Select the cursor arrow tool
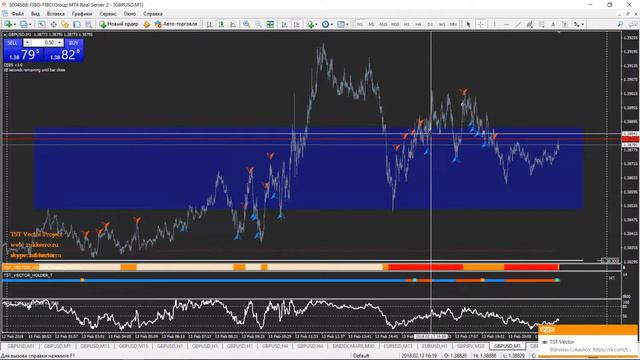 click(469, 24)
